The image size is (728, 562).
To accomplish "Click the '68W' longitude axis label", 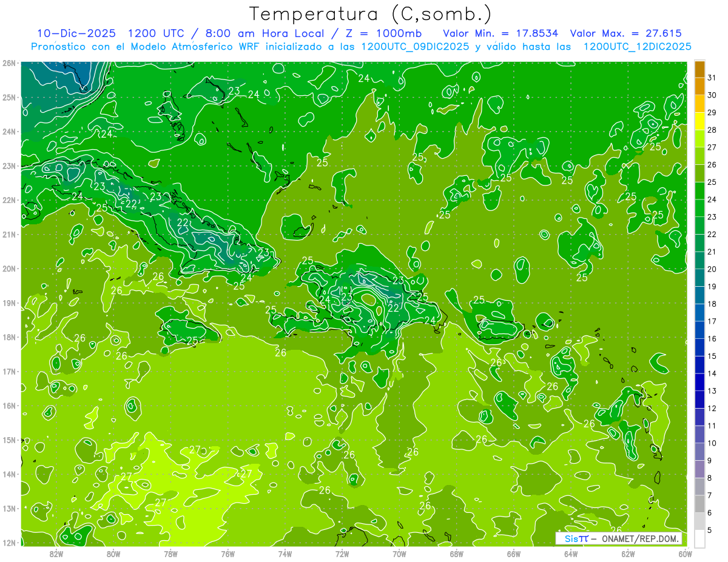I will click(x=456, y=554).
